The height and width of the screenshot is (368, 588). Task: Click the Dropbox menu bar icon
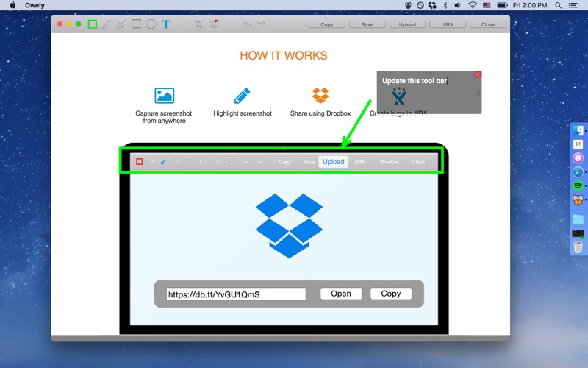pyautogui.click(x=432, y=5)
